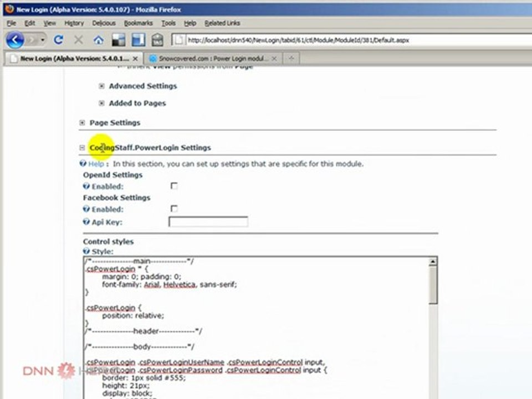
Task: Open the Related Links menu
Action: (x=222, y=23)
